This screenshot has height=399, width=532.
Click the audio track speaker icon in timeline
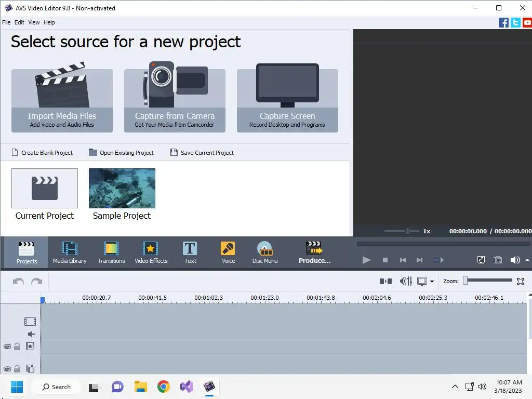tap(31, 334)
